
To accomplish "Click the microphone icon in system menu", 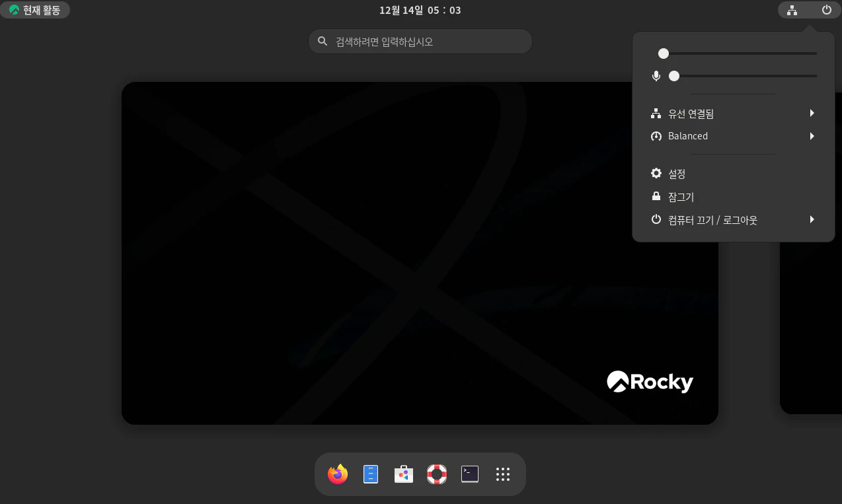I will [x=656, y=76].
